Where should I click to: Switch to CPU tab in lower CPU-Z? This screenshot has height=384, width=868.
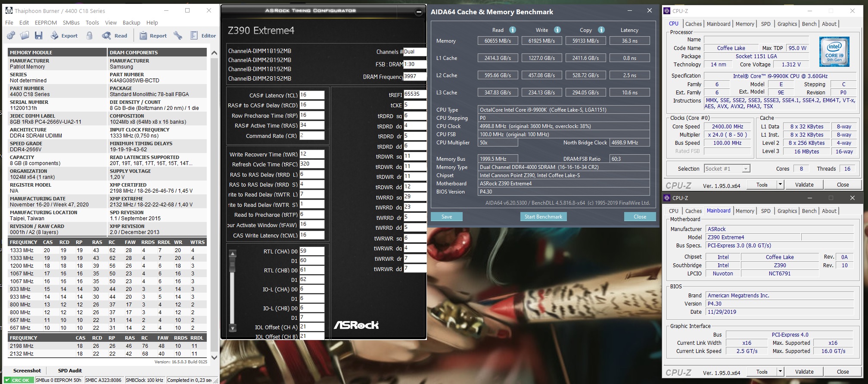pyautogui.click(x=674, y=211)
